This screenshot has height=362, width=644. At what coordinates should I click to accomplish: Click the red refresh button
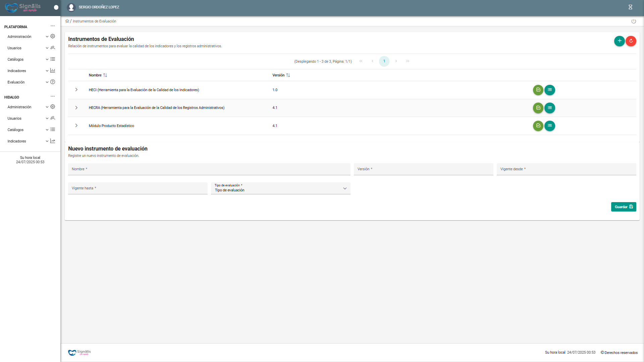631,41
